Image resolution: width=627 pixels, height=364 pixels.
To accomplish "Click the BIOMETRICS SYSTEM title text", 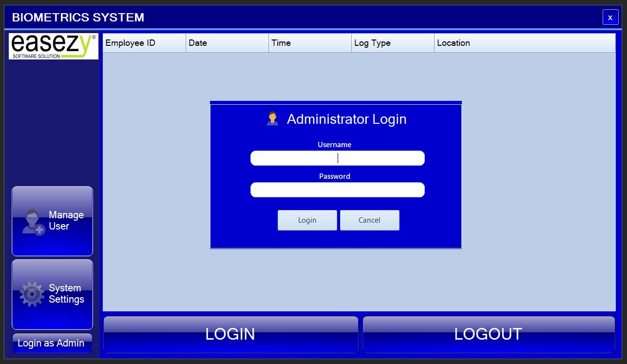I will 78,18.
